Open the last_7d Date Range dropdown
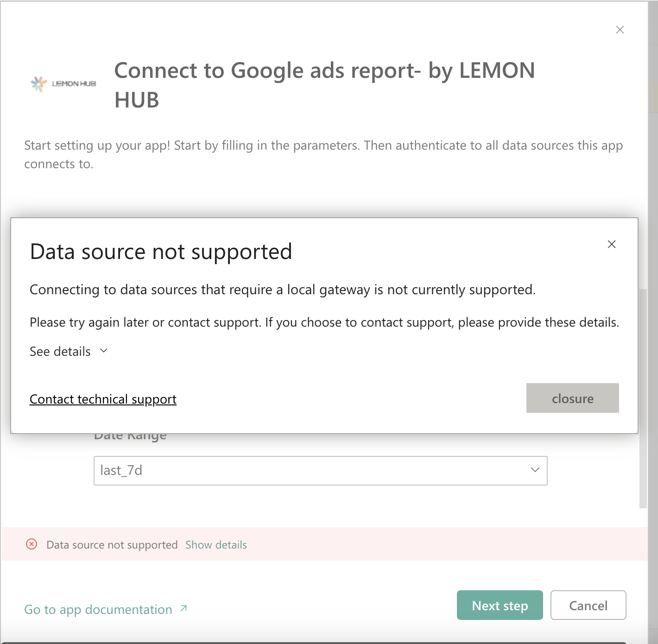Screen dimensions: 658x644 [321, 471]
